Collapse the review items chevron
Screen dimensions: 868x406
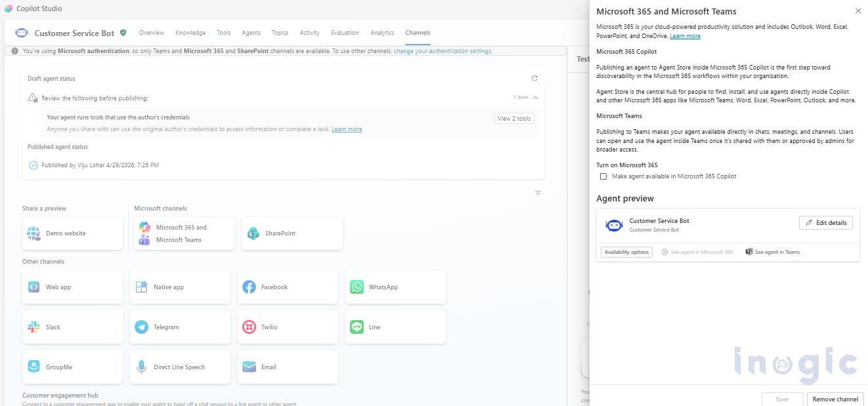536,98
